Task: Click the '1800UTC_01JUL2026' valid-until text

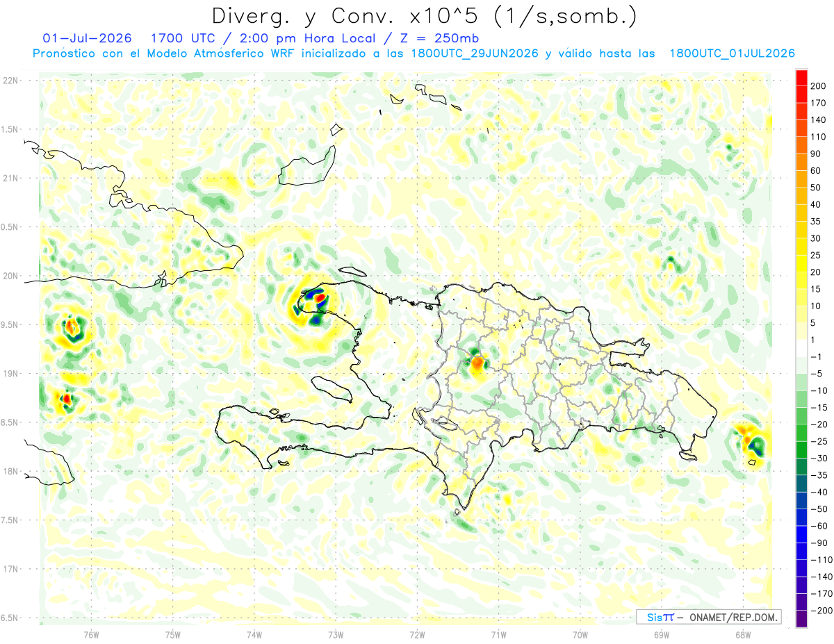Action: (x=731, y=53)
